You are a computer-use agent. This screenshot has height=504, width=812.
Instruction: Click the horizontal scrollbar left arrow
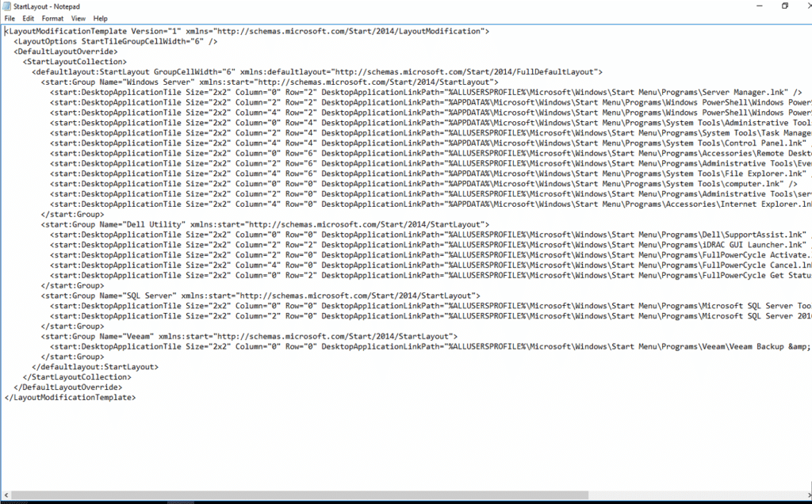click(5, 496)
